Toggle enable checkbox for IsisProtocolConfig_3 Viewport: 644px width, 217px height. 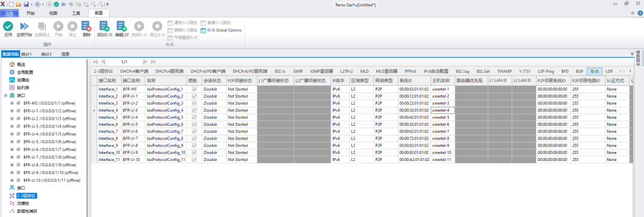[194, 103]
